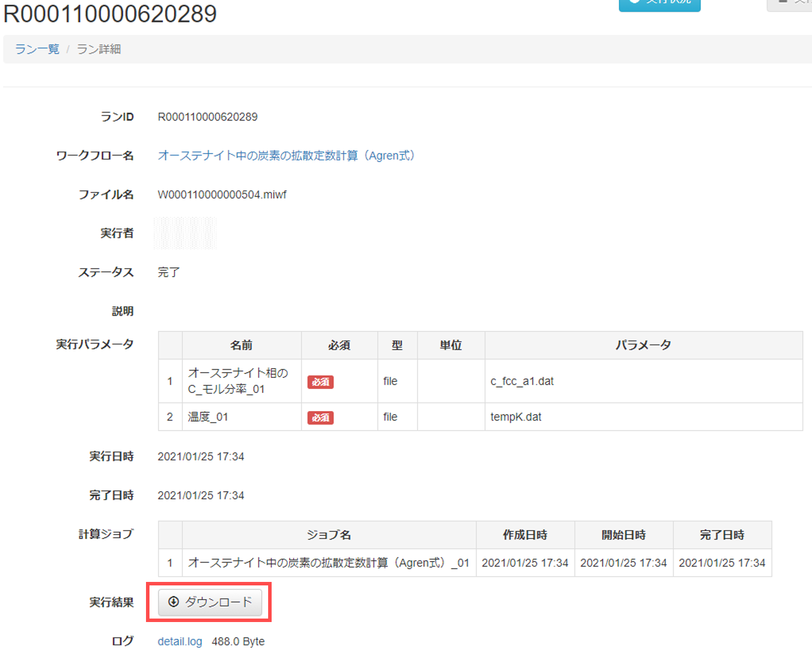Click the パラメータ column header
Viewport: 812px width, 654px height.
coord(643,345)
